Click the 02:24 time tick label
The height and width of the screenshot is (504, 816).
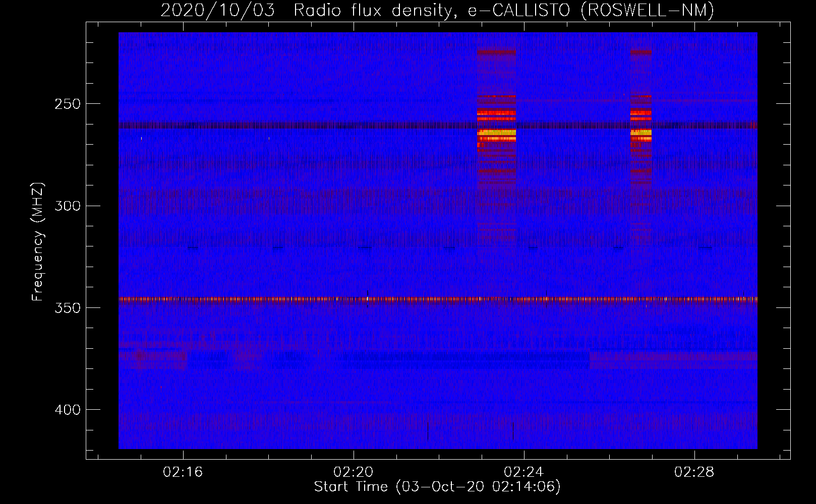click(524, 472)
